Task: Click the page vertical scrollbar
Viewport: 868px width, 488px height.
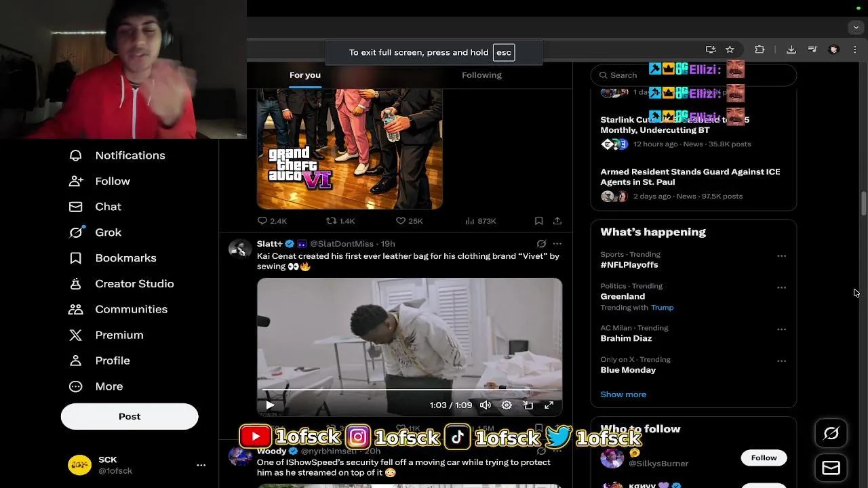Action: click(863, 204)
